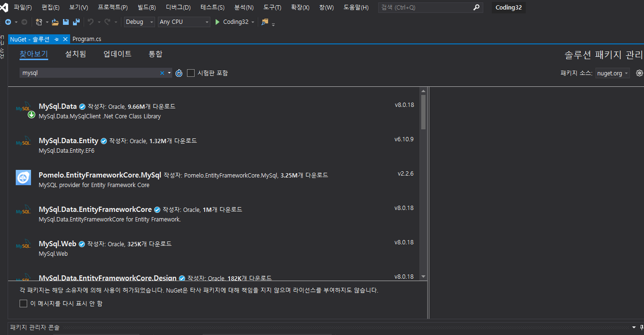Open the Debug configuration dropdown
644x335 pixels.
pyautogui.click(x=140, y=22)
